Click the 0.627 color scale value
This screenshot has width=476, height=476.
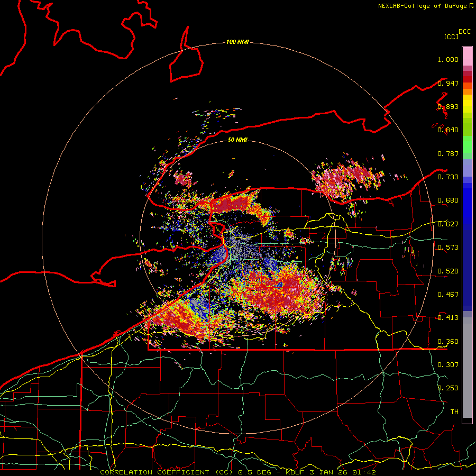point(448,224)
